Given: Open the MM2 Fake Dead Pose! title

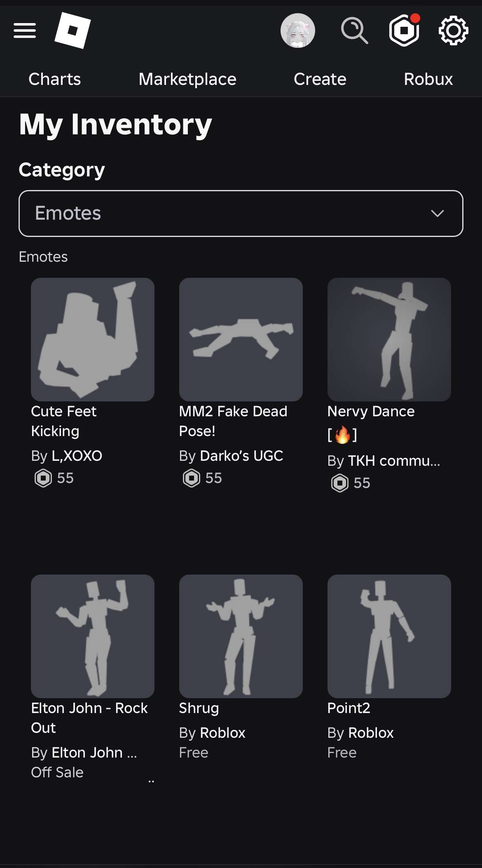Looking at the screenshot, I should tap(233, 421).
